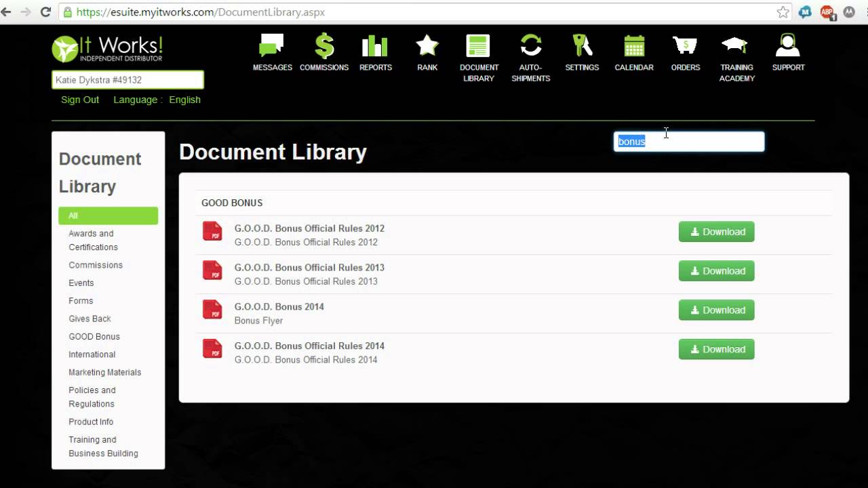The image size is (868, 488).
Task: Open the Reports bar chart icon
Action: pos(375,46)
